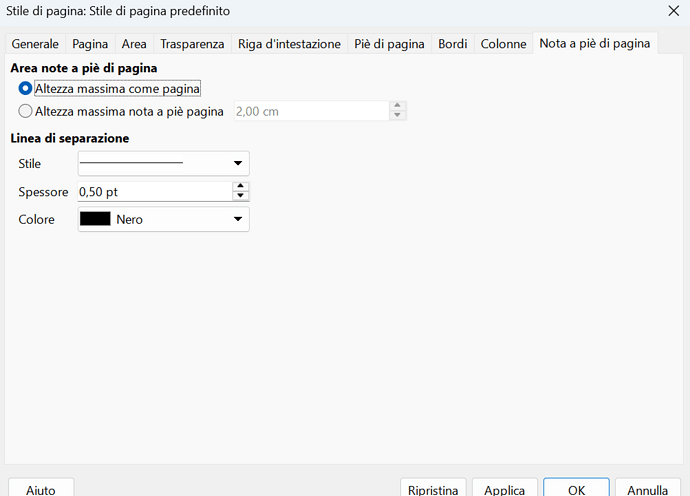
Task: Open the Colore dropdown list
Action: tap(164, 219)
